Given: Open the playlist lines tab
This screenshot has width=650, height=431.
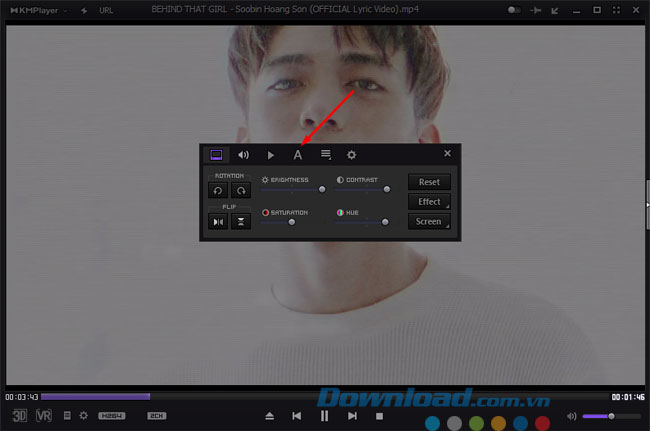Looking at the screenshot, I should pyautogui.click(x=326, y=155).
